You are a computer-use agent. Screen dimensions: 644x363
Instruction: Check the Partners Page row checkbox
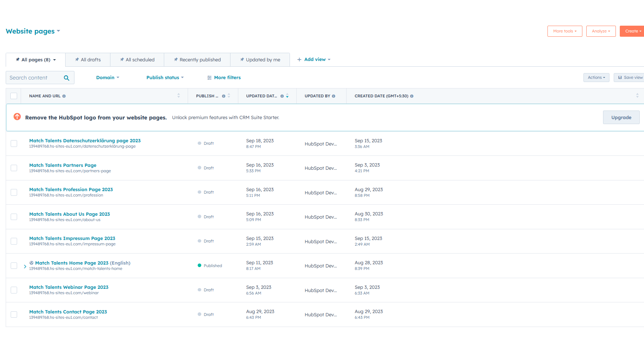point(14,168)
